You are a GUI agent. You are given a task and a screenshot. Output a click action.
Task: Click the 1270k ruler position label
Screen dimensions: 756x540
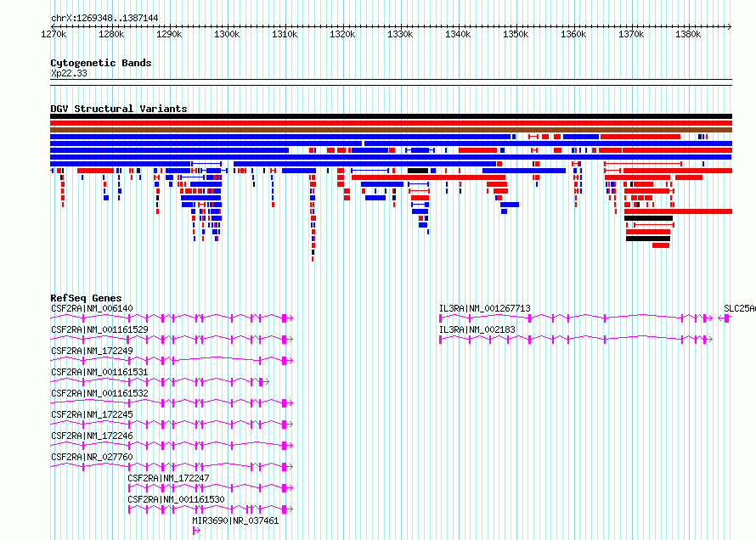(54, 34)
